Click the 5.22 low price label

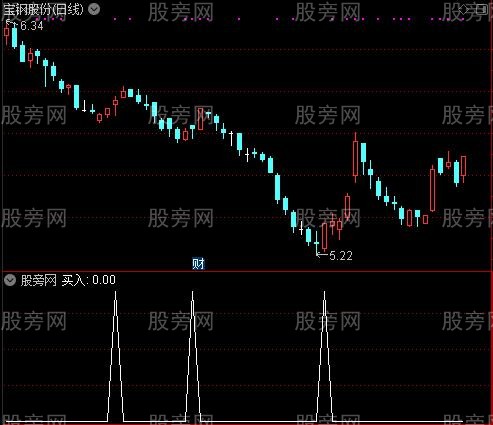(341, 256)
